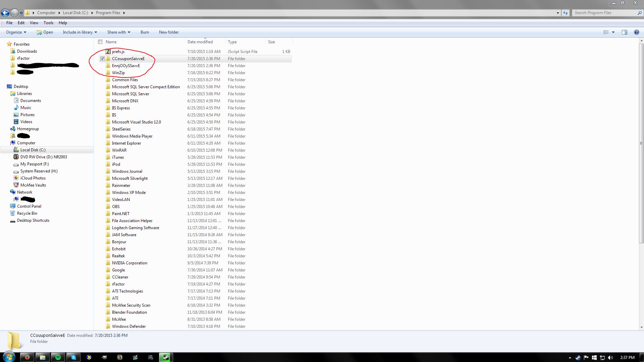Viewport: 644px width, 362px height.
Task: Click the New folder button
Action: pos(169,32)
